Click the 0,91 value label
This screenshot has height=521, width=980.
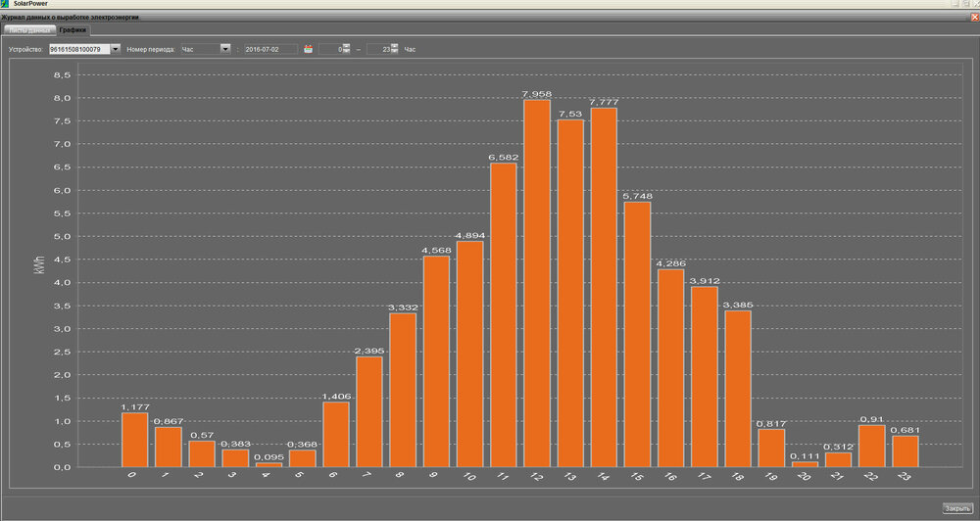point(872,420)
